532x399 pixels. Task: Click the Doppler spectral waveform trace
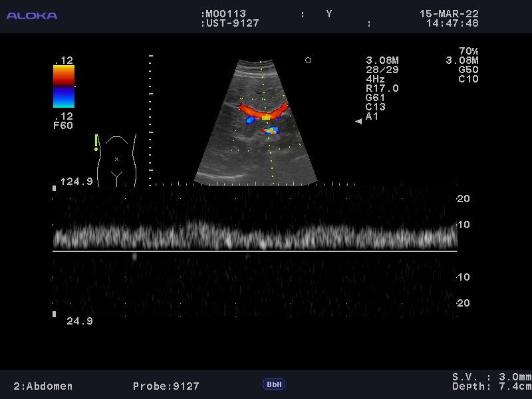point(255,236)
